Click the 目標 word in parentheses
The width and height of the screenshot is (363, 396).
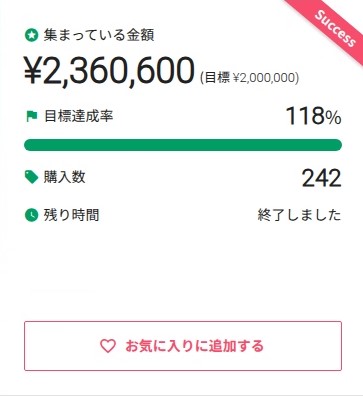pos(217,78)
